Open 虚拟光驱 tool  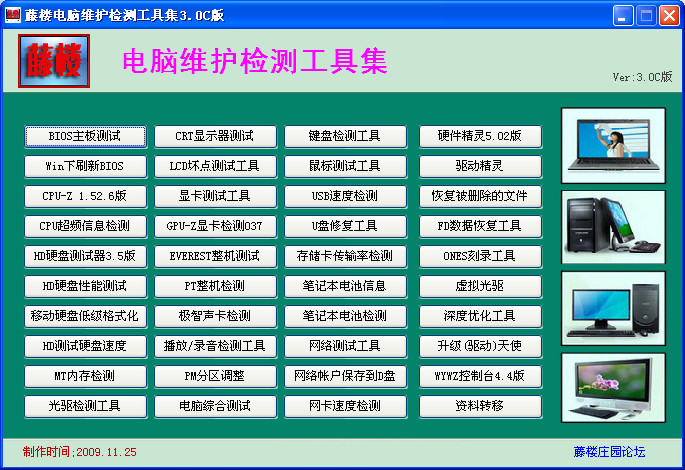click(x=480, y=286)
